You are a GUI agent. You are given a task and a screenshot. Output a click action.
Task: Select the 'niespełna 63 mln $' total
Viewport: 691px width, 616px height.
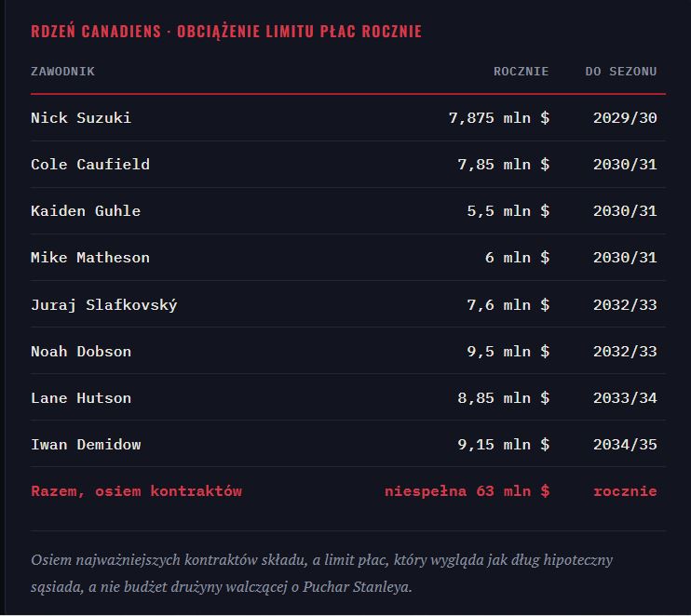467,491
